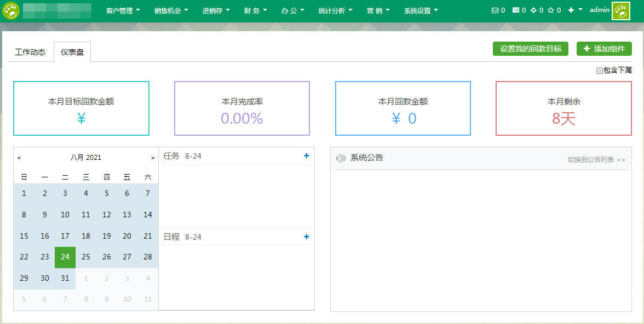This screenshot has height=324, width=644.
Task: Add a new task via the 任务 plus icon
Action: 306,155
